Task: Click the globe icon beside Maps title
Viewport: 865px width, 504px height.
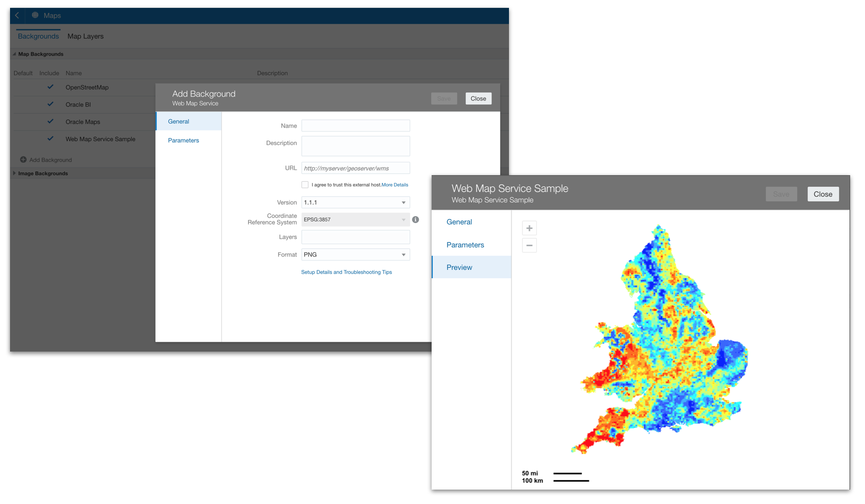Action: (35, 15)
